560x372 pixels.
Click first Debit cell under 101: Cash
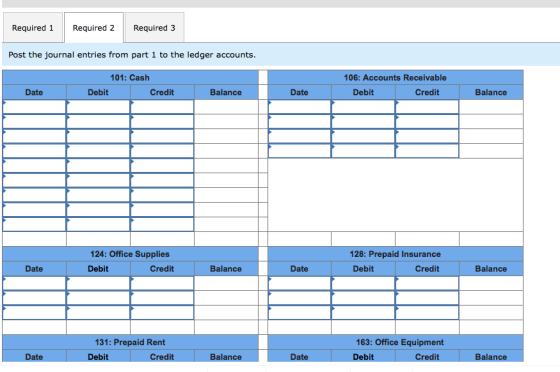coord(98,107)
